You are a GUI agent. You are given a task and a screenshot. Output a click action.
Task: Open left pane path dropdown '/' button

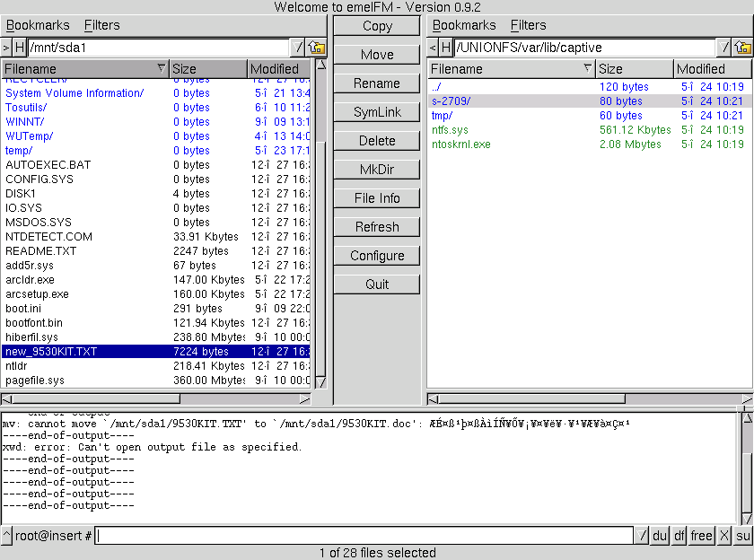tap(299, 48)
